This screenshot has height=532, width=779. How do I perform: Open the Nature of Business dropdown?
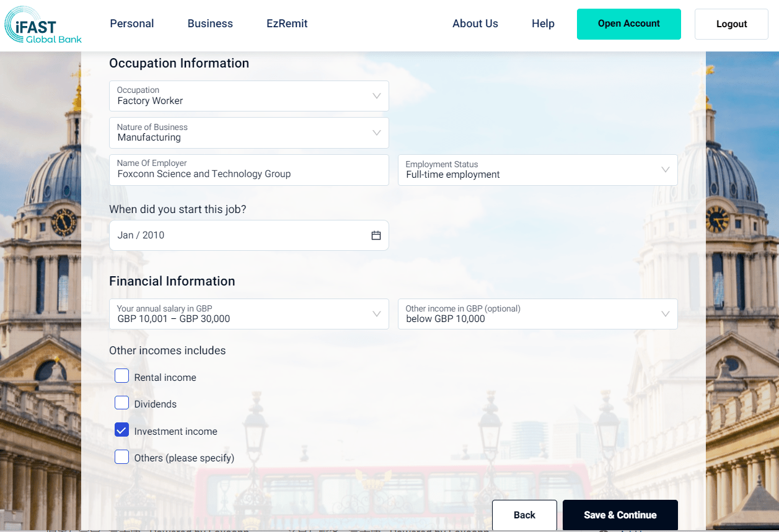click(x=249, y=133)
